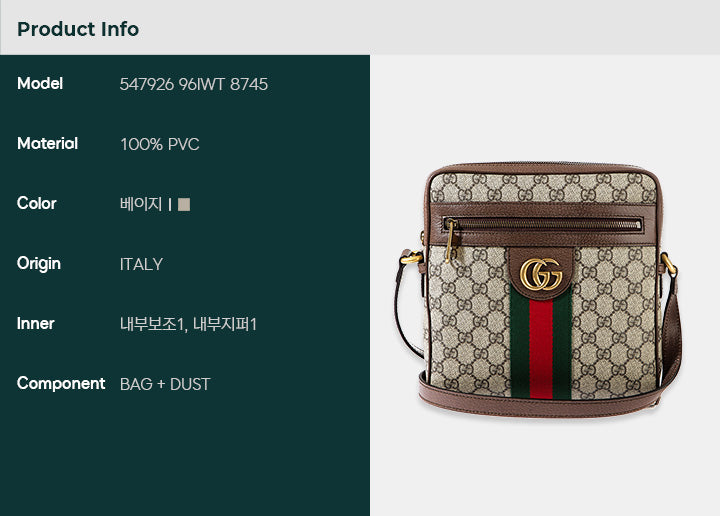Click the Material label
This screenshot has width=720, height=516.
(x=47, y=144)
